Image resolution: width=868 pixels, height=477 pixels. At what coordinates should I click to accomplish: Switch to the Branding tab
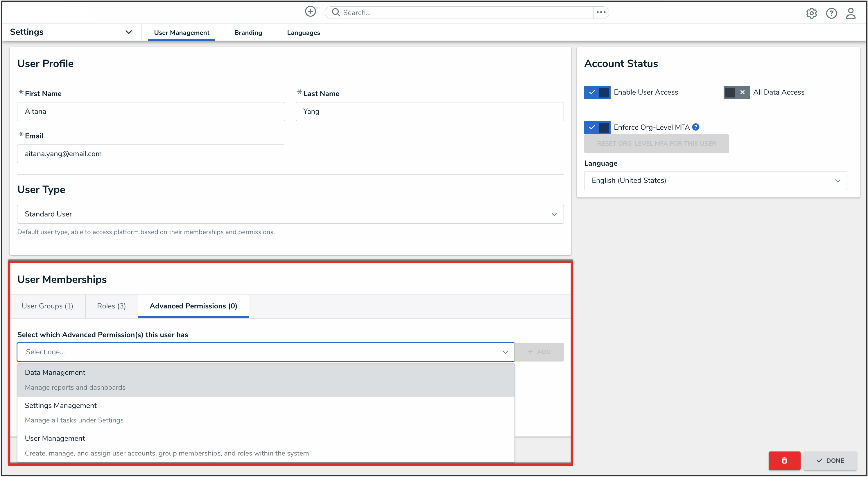pyautogui.click(x=248, y=33)
